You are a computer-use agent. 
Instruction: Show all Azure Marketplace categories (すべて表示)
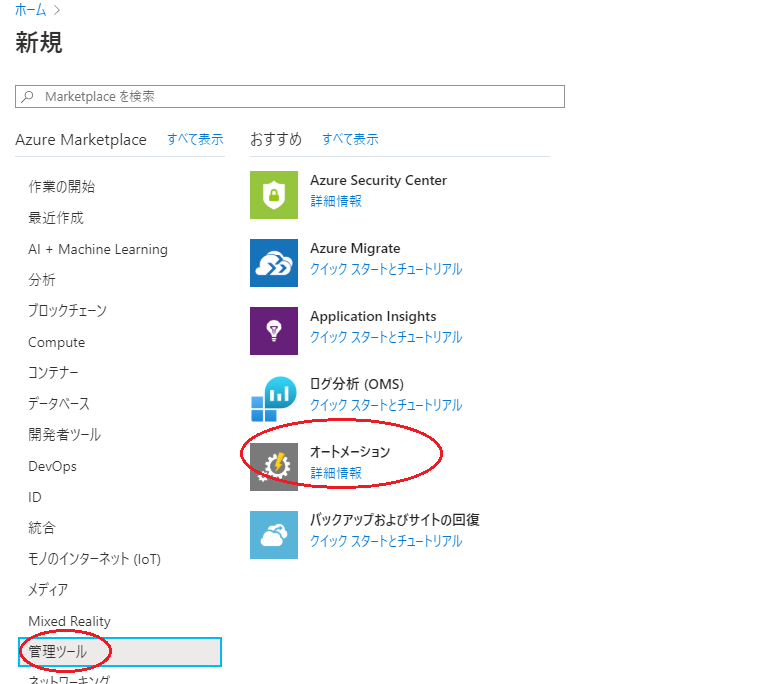tap(195, 139)
